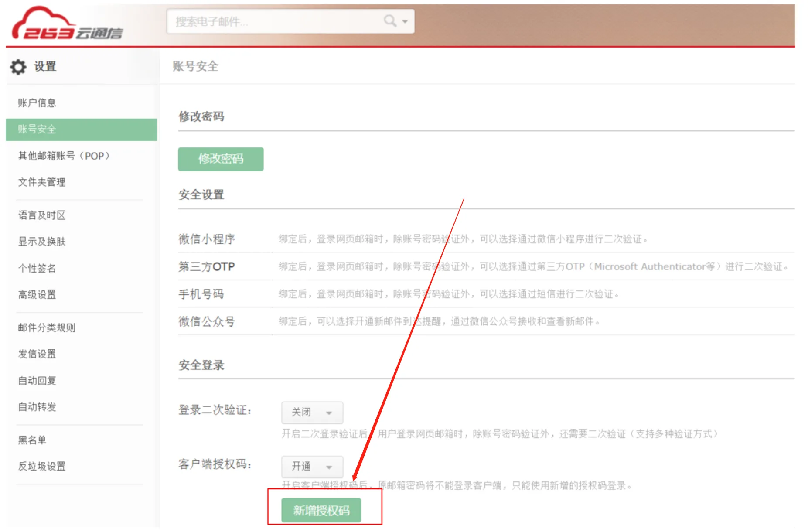
Task: Go to 文件夹管理
Action: click(42, 182)
